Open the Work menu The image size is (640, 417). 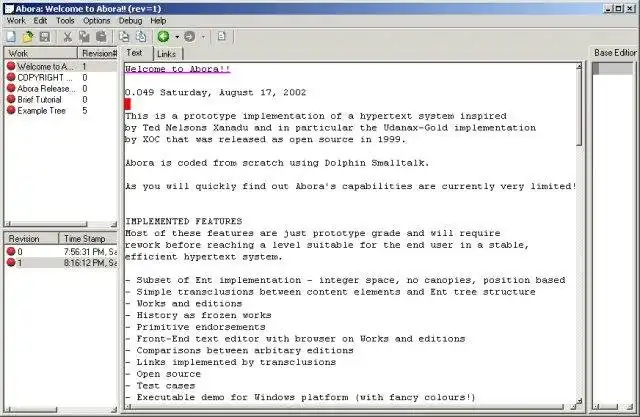click(16, 20)
